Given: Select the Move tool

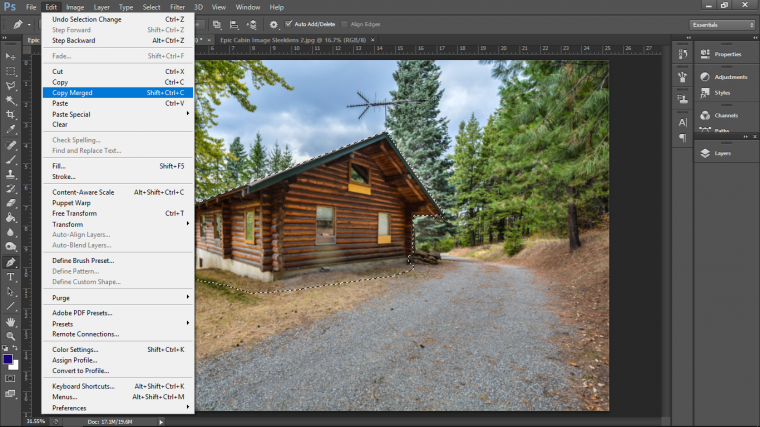Looking at the screenshot, I should (x=10, y=57).
